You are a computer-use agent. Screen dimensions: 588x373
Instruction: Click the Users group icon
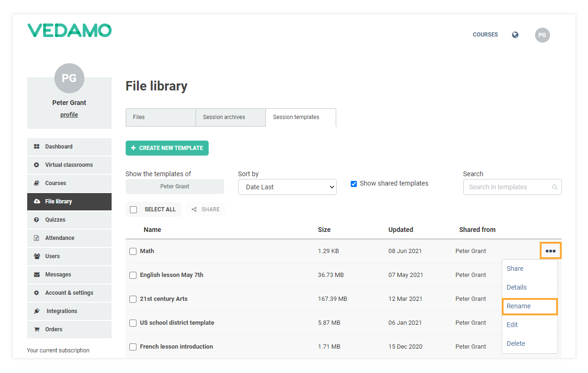(x=37, y=256)
